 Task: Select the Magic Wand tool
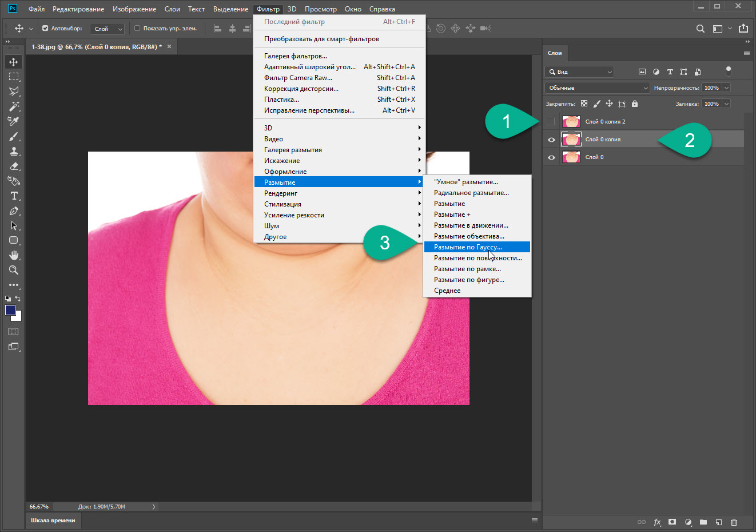tap(14, 106)
